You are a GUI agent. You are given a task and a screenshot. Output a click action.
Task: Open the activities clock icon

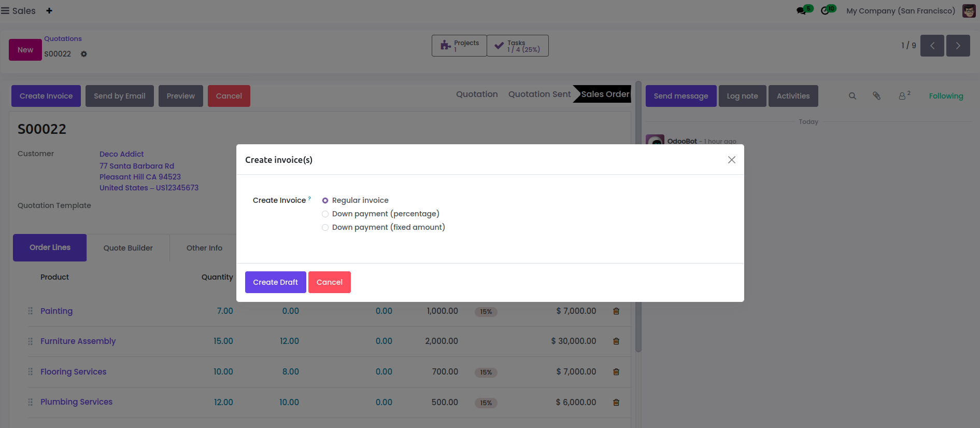pos(825,11)
